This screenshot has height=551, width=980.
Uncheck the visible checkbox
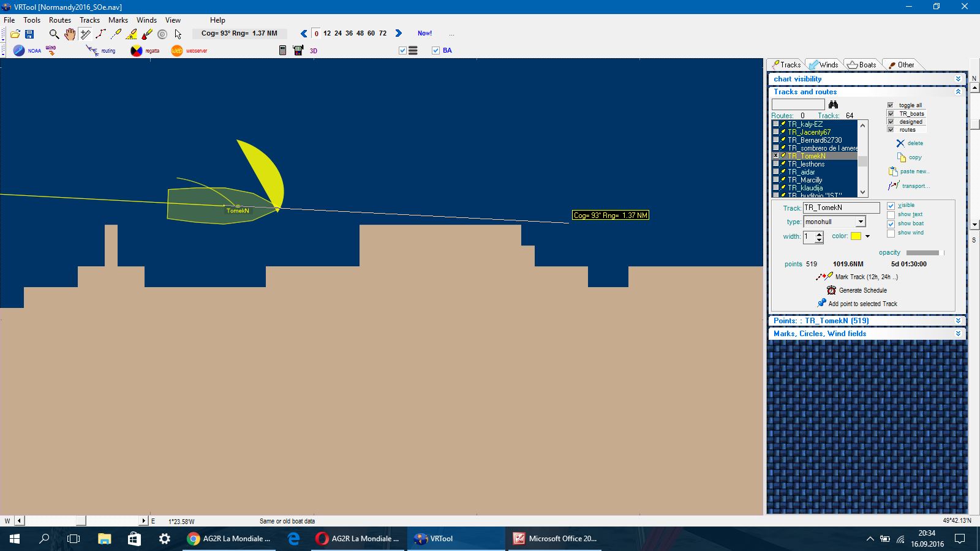coord(891,206)
